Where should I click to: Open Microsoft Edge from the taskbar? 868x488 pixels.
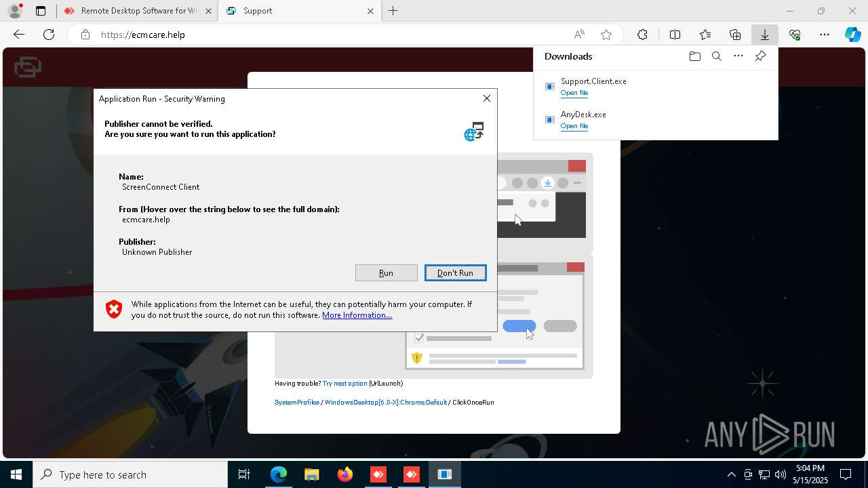tap(279, 474)
